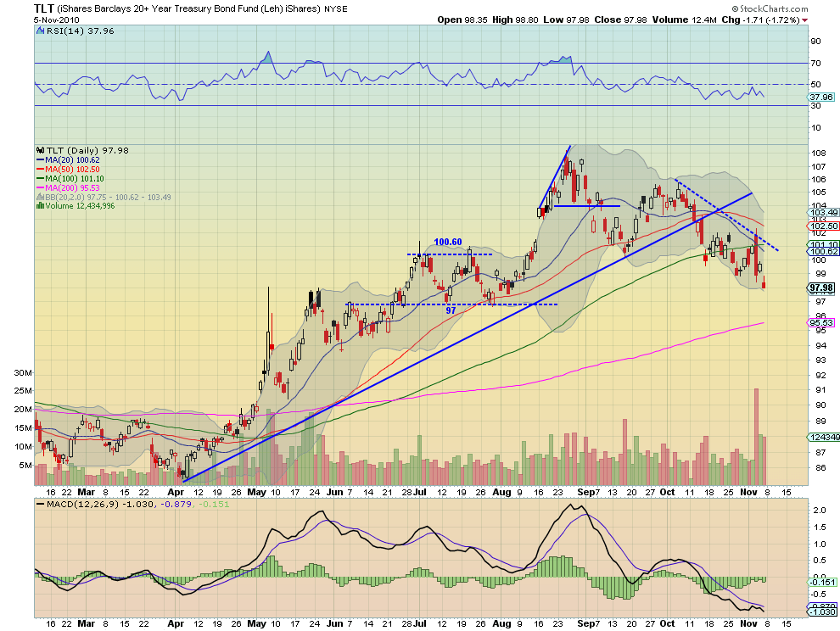Click the MA(50) 102.50 legend entry
This screenshot has height=631, width=840.
pyautogui.click(x=72, y=170)
